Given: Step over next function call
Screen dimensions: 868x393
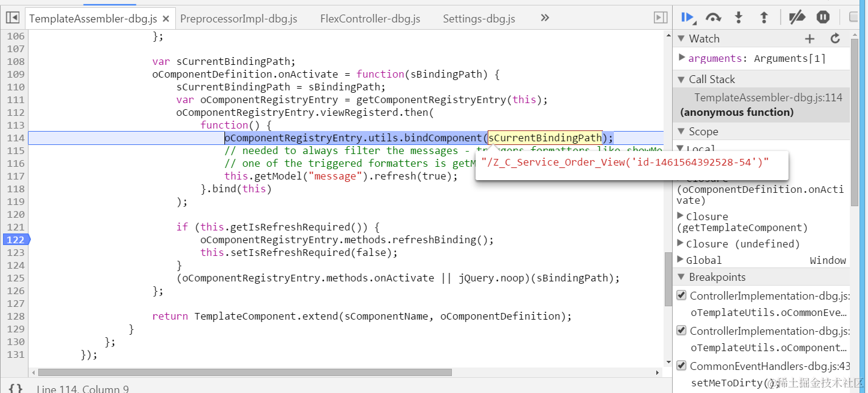Looking at the screenshot, I should point(713,18).
